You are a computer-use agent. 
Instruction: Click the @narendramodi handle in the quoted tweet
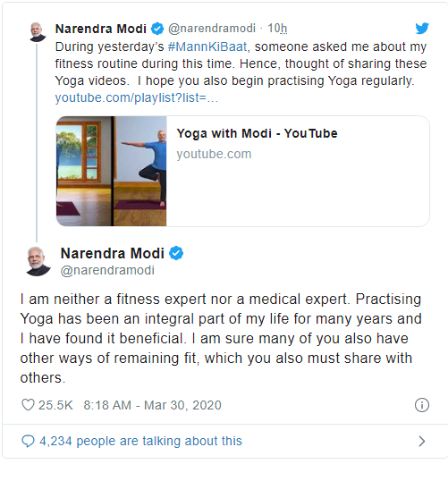(x=212, y=29)
